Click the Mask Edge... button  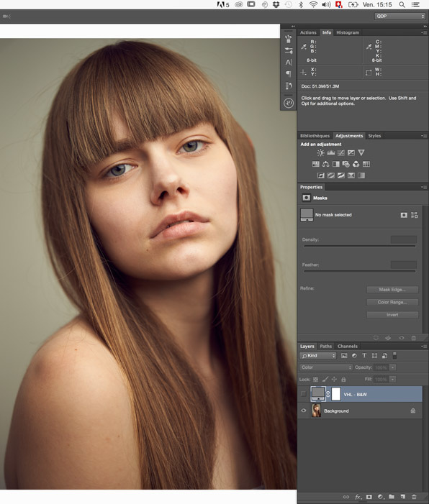click(x=392, y=290)
